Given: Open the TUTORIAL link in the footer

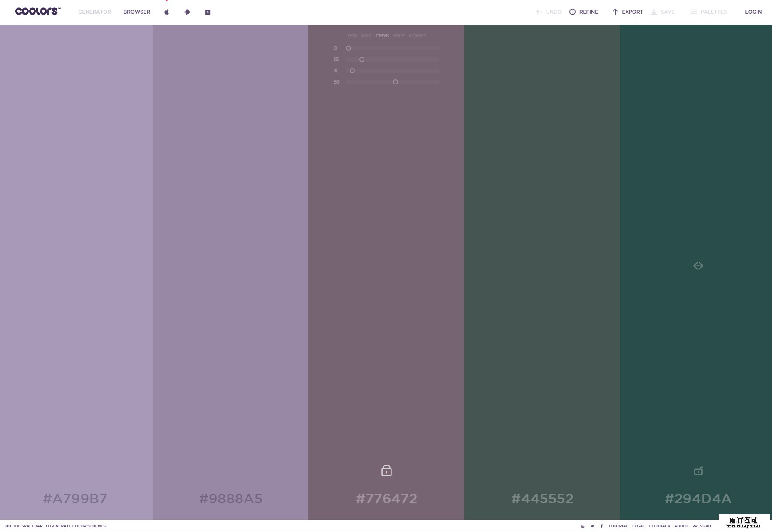Looking at the screenshot, I should pos(618,526).
